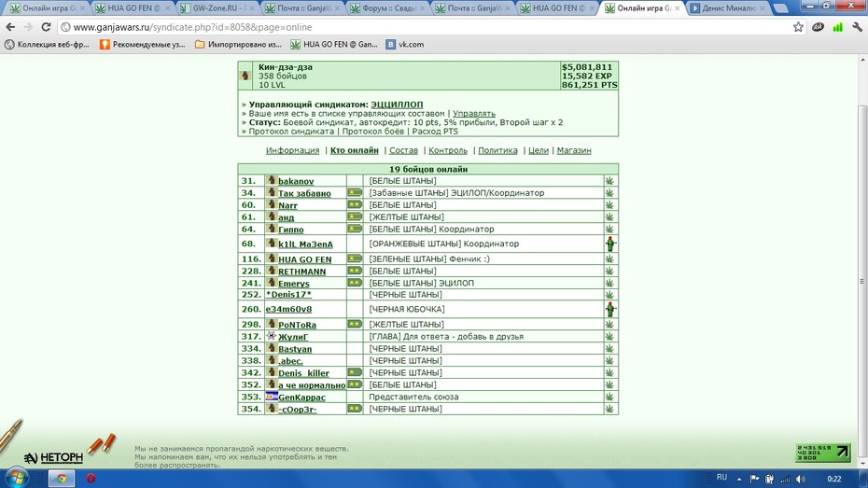Switch to the Денис Миналю tab
The image size is (868, 488).
(727, 8)
